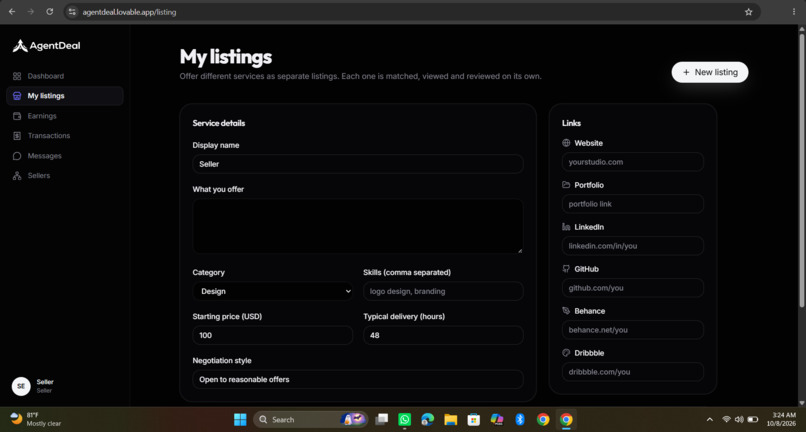Click the Windows taskbar Search box
806x432 pixels.
coord(308,420)
